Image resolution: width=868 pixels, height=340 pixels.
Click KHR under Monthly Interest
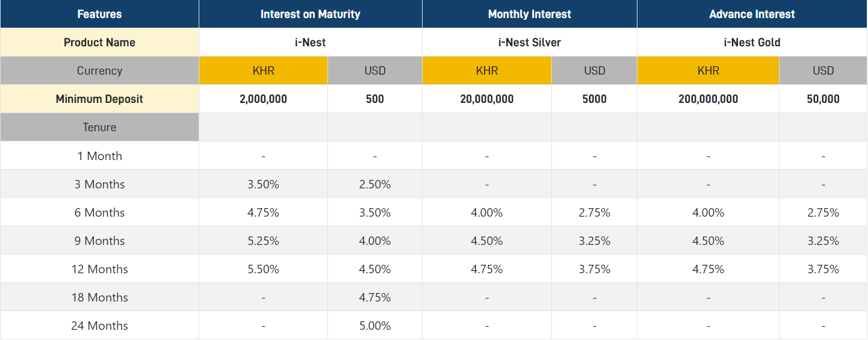(x=487, y=70)
